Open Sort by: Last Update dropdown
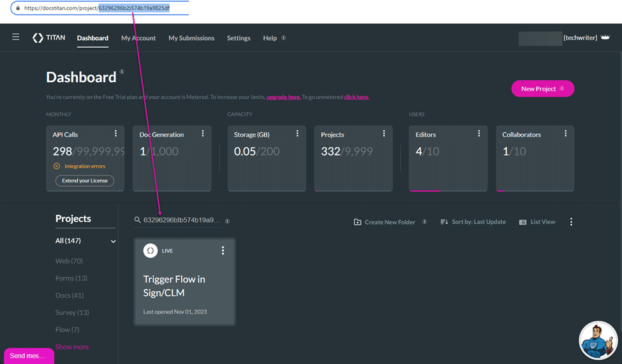 click(473, 222)
